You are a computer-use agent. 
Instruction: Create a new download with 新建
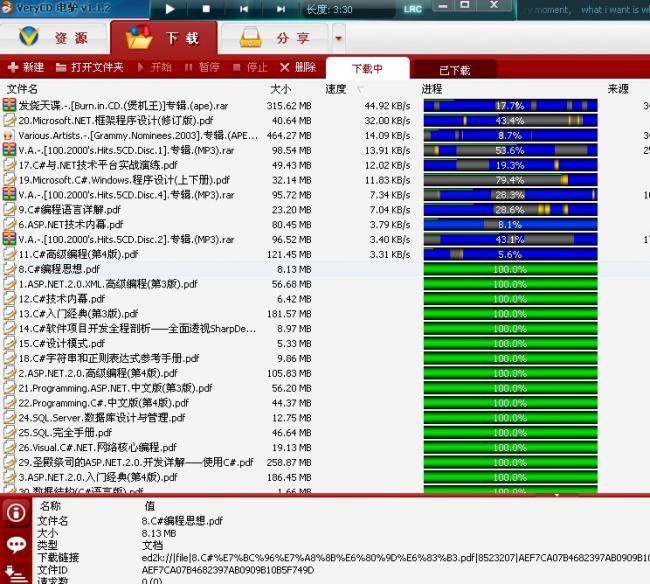[26, 67]
